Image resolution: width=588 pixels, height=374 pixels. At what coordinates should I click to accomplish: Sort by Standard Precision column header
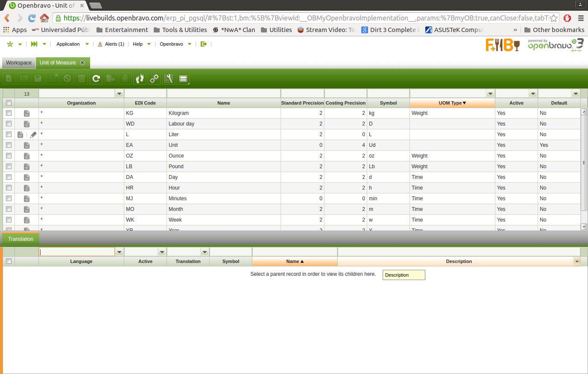[x=302, y=103]
